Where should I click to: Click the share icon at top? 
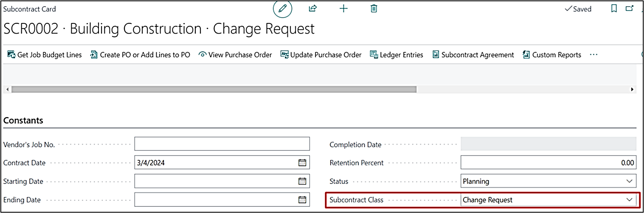pyautogui.click(x=313, y=8)
